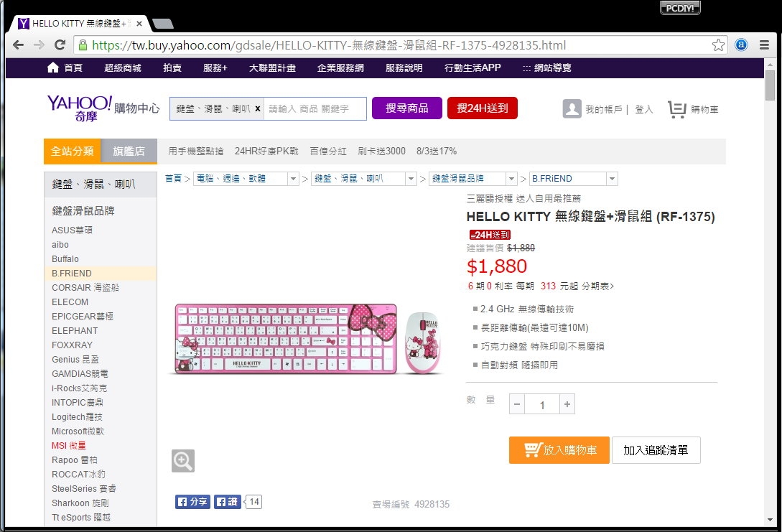Click the product keyword search field
This screenshot has height=532, width=782.
point(315,108)
